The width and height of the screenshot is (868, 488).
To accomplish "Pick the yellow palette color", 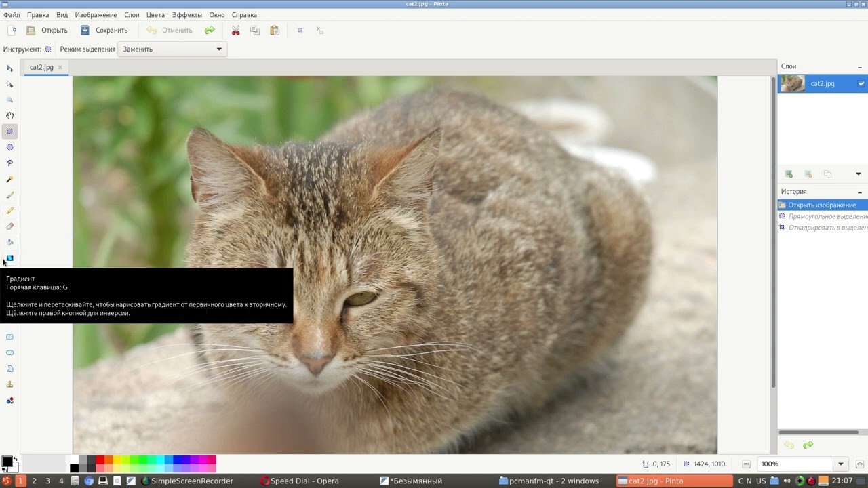I will (117, 460).
